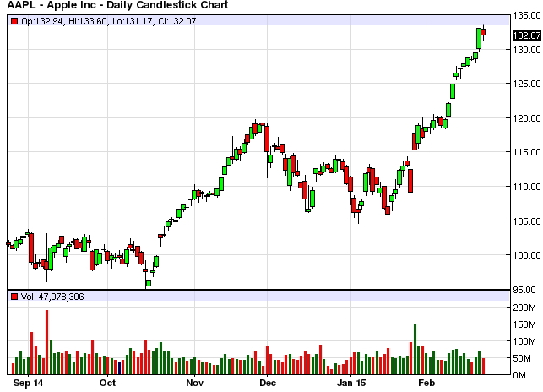Click the 200M volume axis label
543x392 pixels.
[524, 308]
